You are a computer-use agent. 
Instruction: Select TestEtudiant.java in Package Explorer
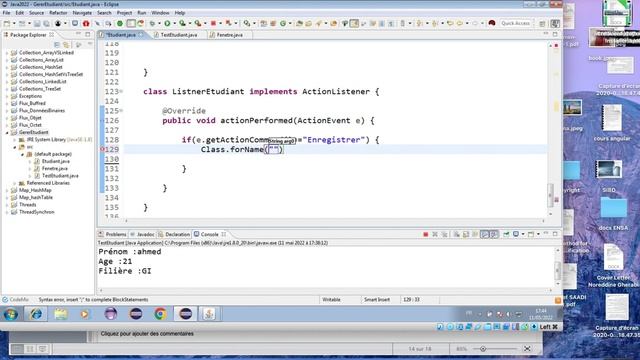pyautogui.click(x=60, y=176)
